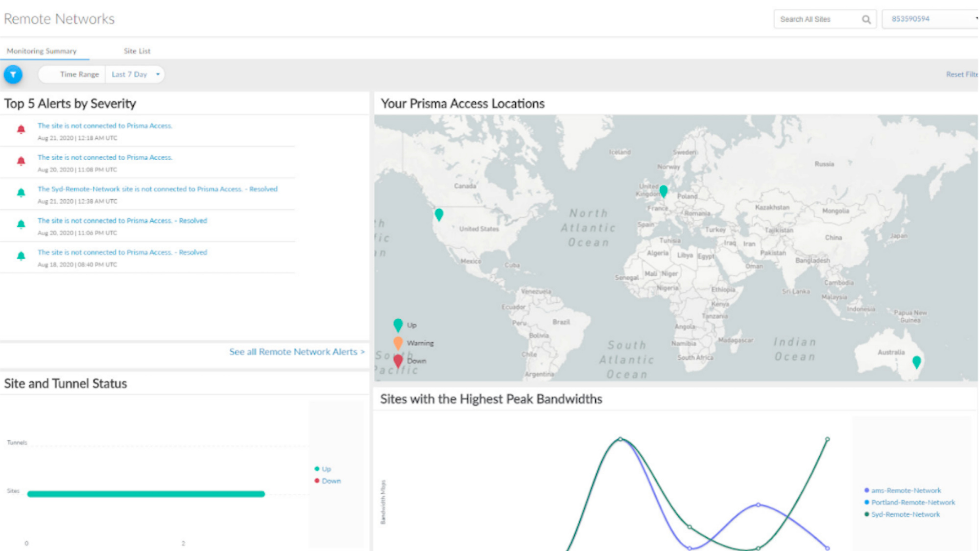This screenshot has height=551, width=980.
Task: Click the green bell on the resolved Syd alert
Action: pos(21,192)
